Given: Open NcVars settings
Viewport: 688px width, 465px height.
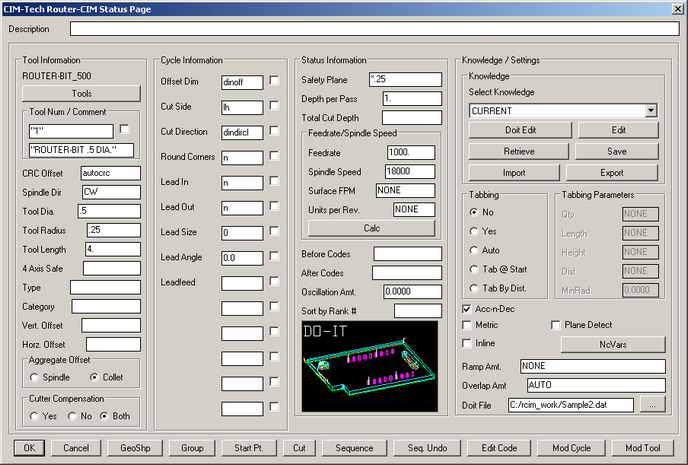Looking at the screenshot, I should [x=613, y=344].
